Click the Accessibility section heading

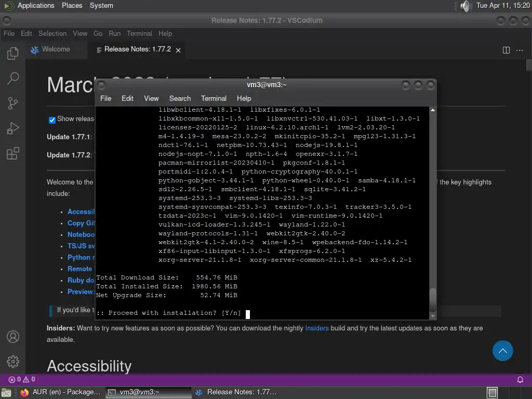[x=89, y=366]
